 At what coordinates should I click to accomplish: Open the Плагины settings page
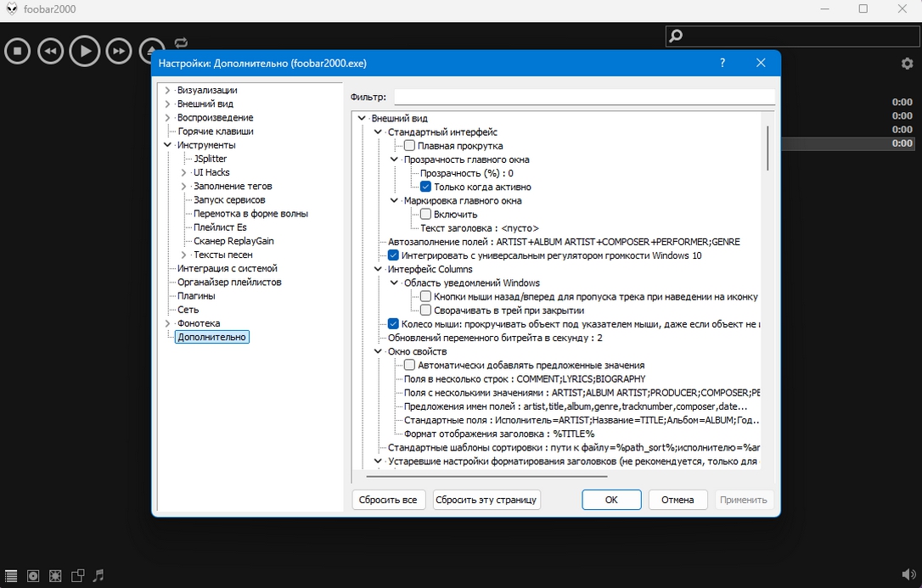pyautogui.click(x=196, y=296)
